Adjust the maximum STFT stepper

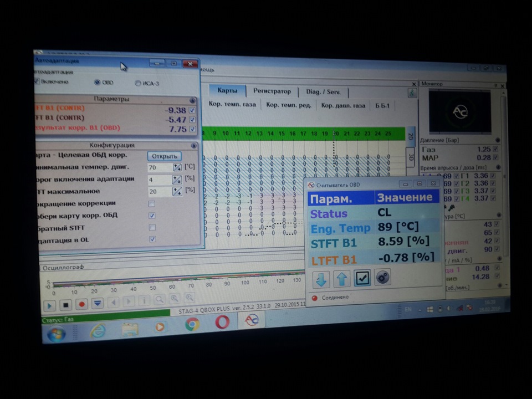pos(177,191)
